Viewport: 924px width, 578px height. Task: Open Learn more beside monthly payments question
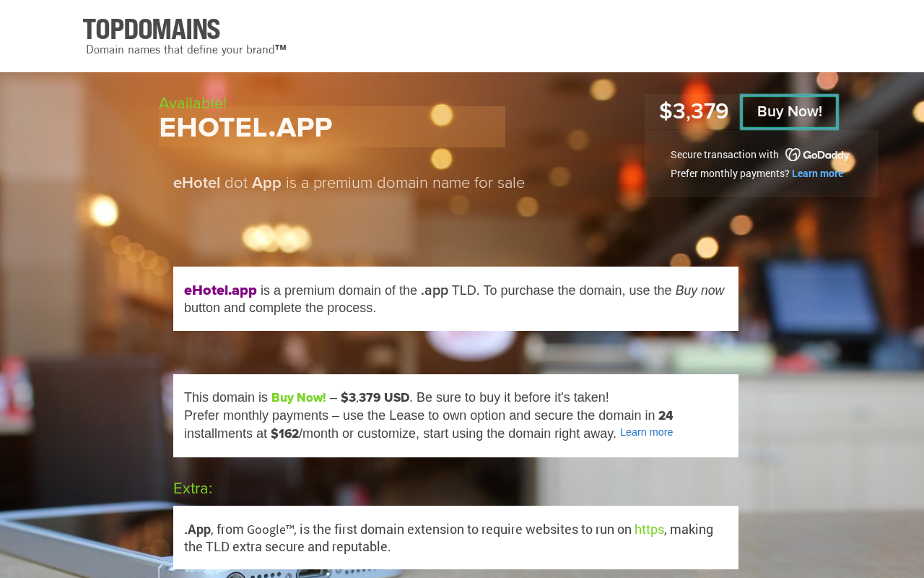(x=817, y=173)
